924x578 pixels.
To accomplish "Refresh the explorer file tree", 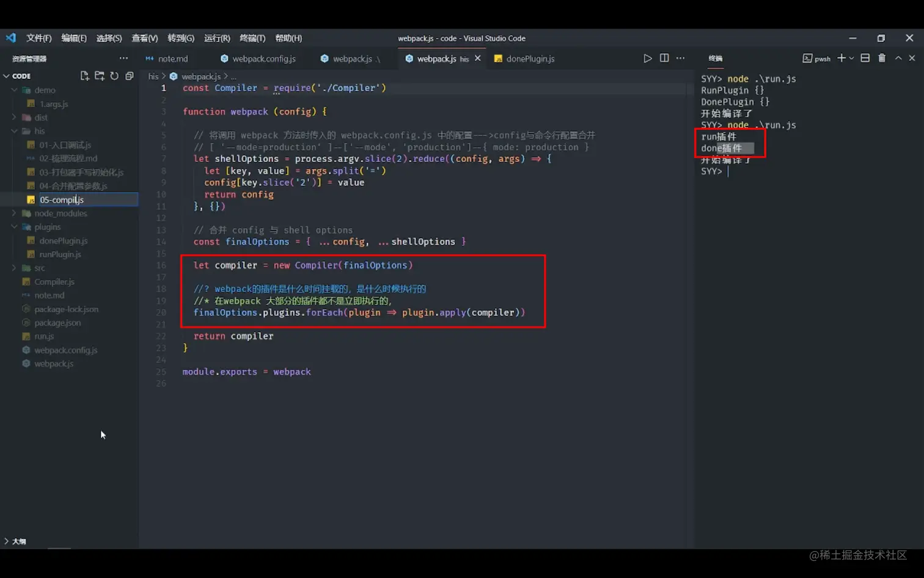I will 114,76.
